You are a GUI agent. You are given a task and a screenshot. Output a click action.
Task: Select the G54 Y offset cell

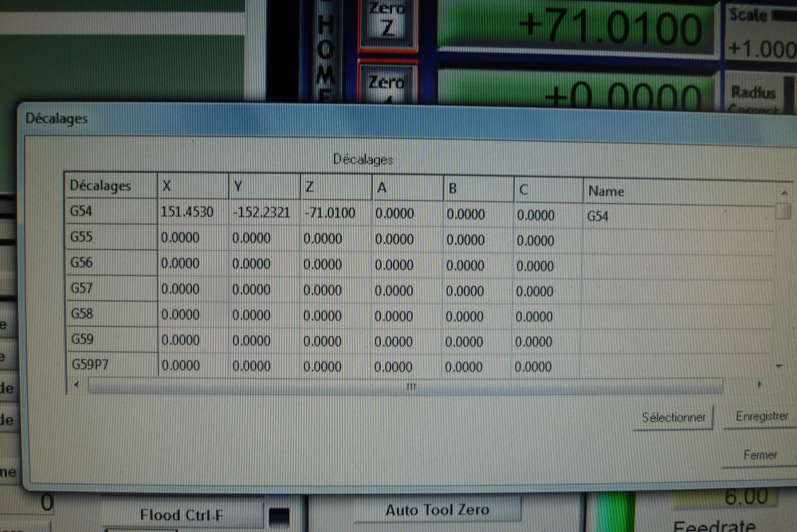262,213
